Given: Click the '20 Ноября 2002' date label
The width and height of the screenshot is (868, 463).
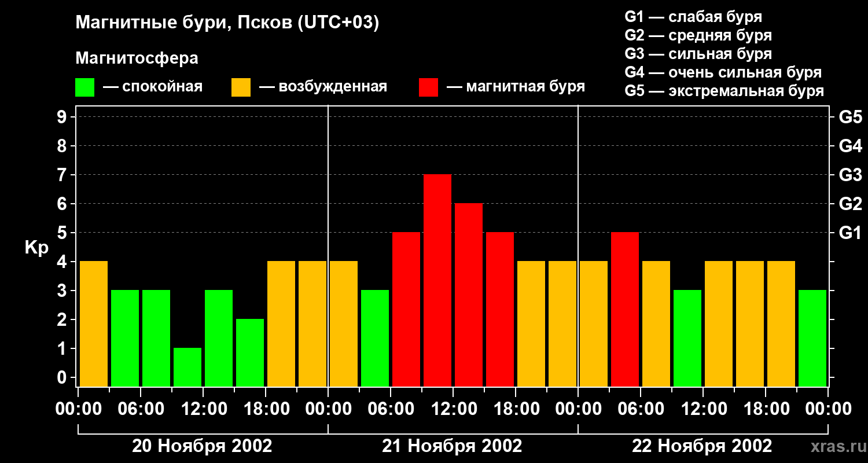Looking at the screenshot, I should click(x=202, y=446).
